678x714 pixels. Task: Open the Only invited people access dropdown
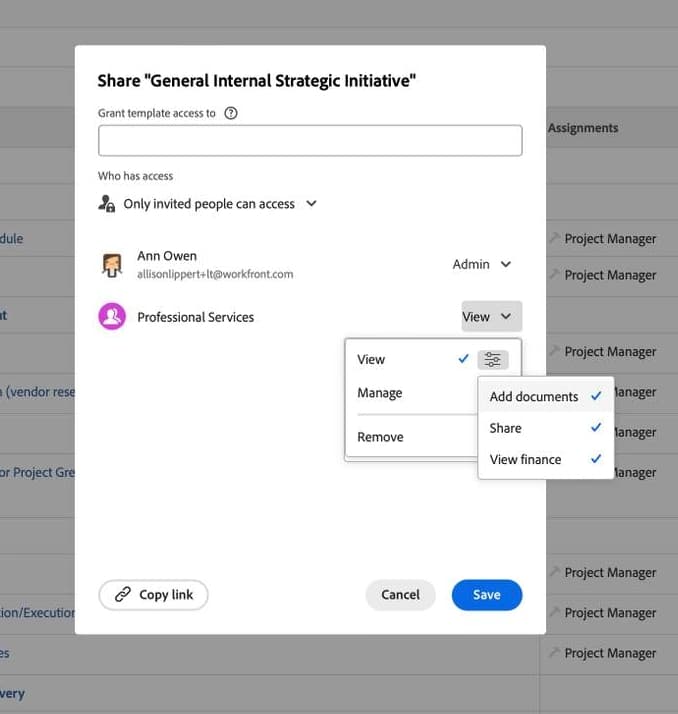pos(219,204)
